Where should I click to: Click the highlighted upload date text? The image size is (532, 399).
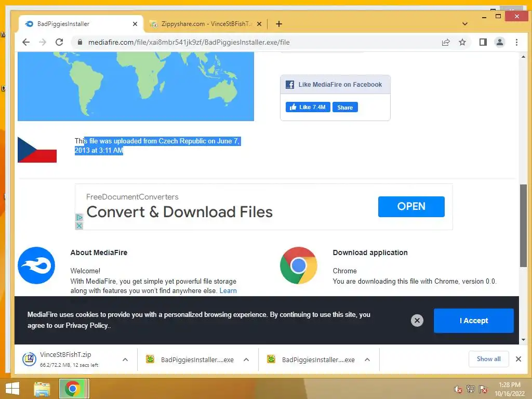pos(158,145)
